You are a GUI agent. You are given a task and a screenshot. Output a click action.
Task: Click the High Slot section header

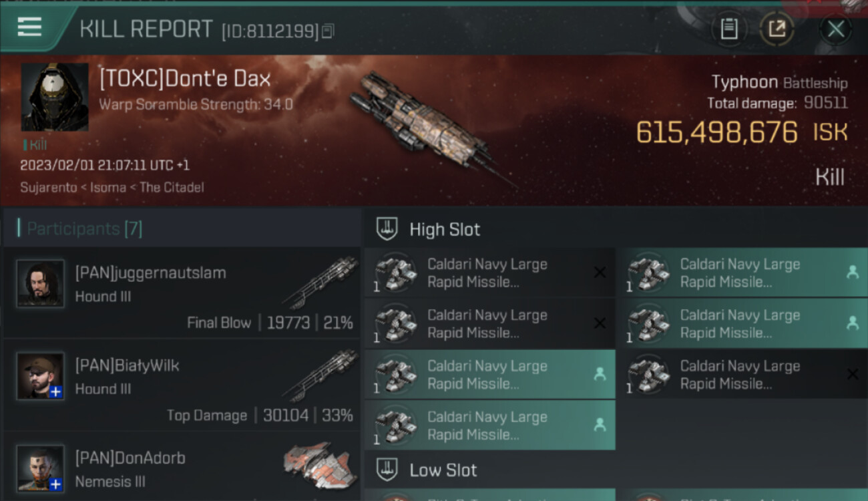pos(444,230)
